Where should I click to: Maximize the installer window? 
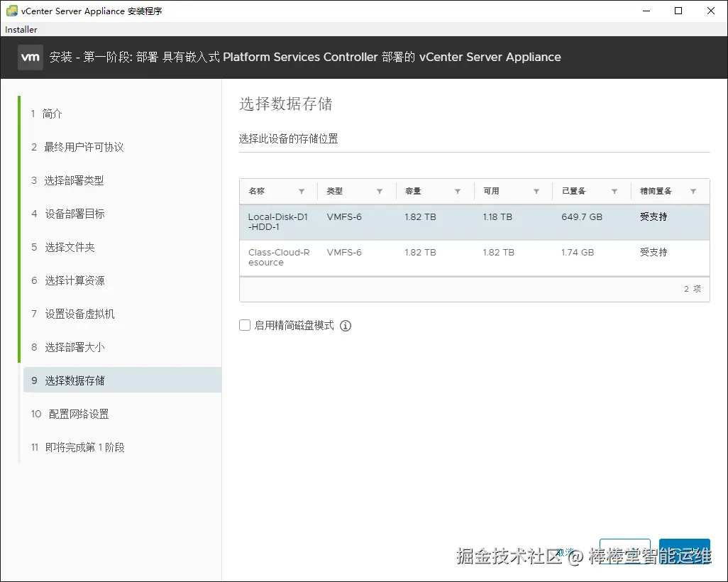point(678,11)
